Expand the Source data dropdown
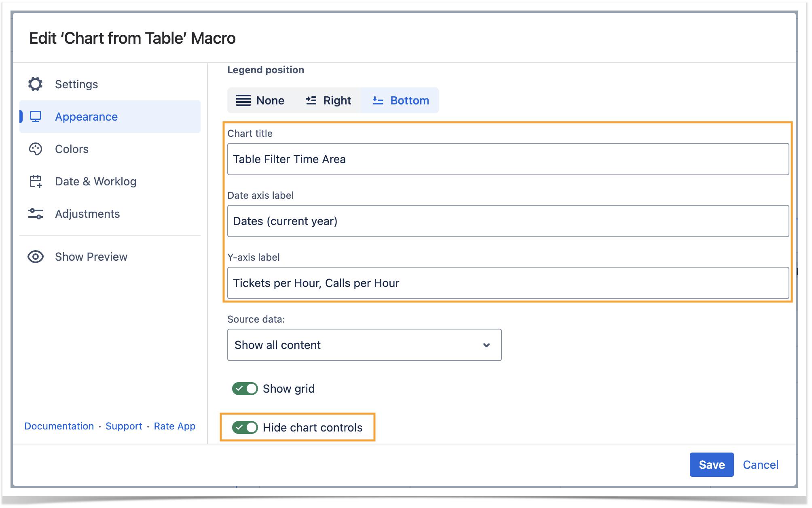 click(364, 345)
